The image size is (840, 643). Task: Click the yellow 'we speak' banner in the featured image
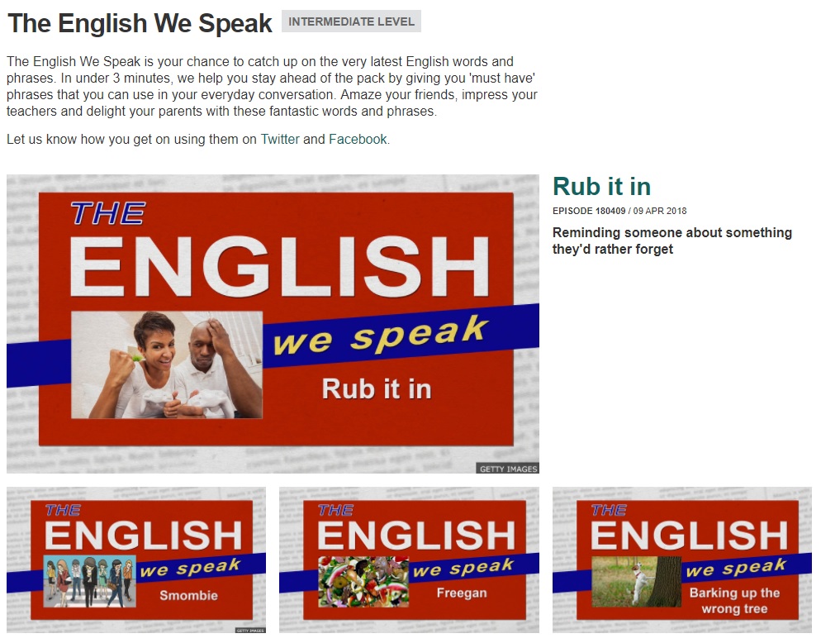[380, 336]
